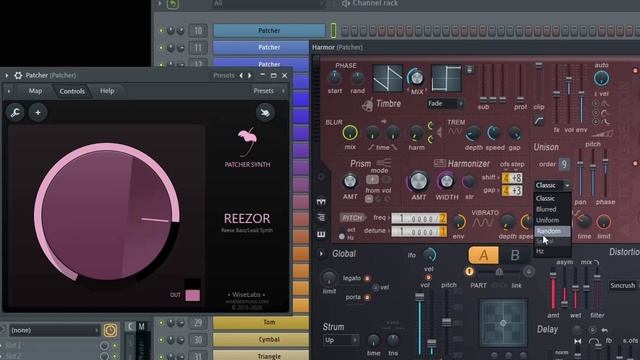Adjust the vibrato depth knob
Viewport: 640px width, 360px height.
click(507, 222)
